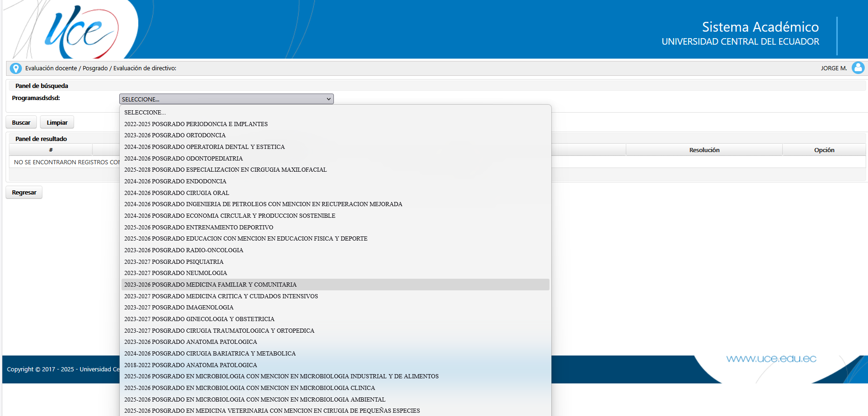This screenshot has width=868, height=416.
Task: Choose 2023-2027 Posgrado Psiquiatria
Action: (174, 262)
